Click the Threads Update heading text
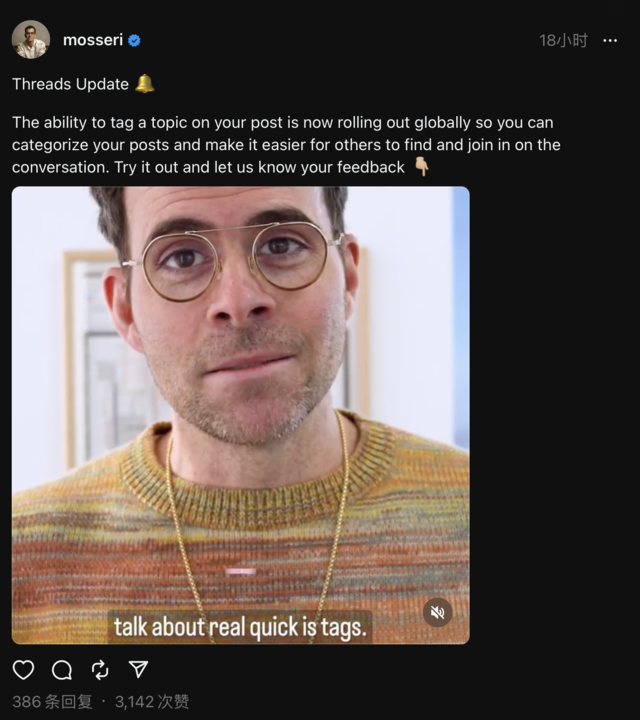The image size is (640, 720). [x=70, y=84]
